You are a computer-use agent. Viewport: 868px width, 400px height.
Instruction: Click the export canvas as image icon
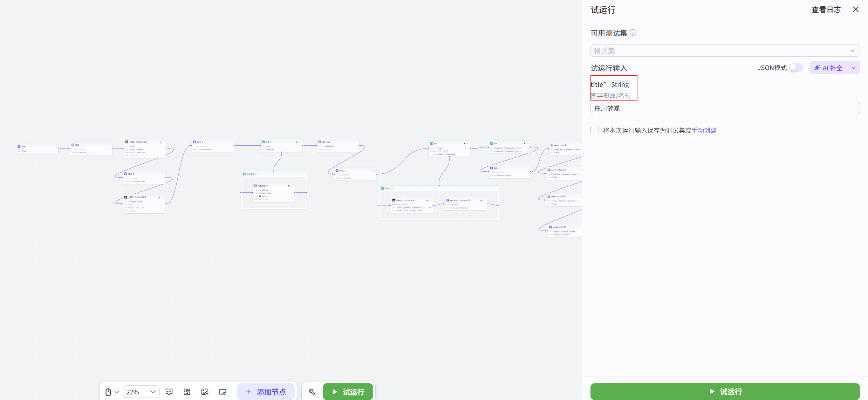point(205,392)
